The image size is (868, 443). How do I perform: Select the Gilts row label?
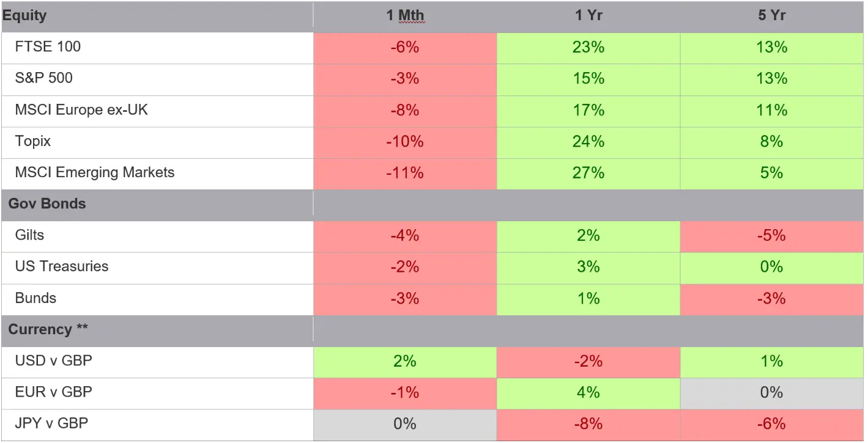[30, 235]
